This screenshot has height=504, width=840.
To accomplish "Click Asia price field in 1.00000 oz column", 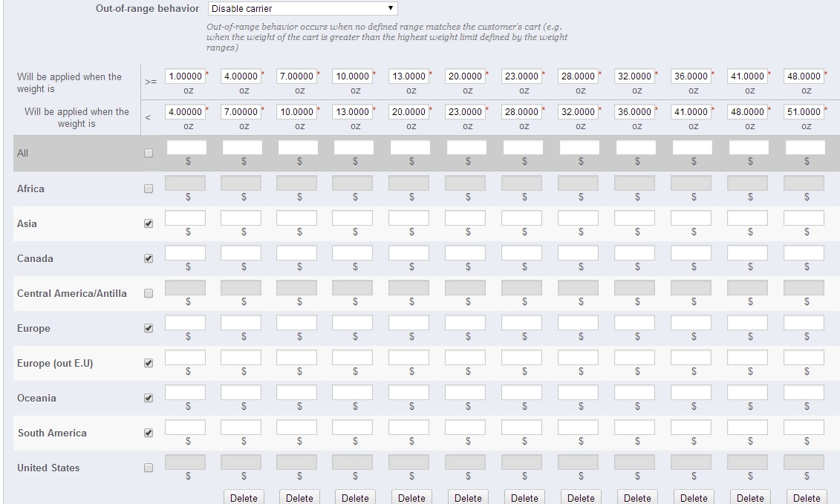I will pyautogui.click(x=186, y=218).
